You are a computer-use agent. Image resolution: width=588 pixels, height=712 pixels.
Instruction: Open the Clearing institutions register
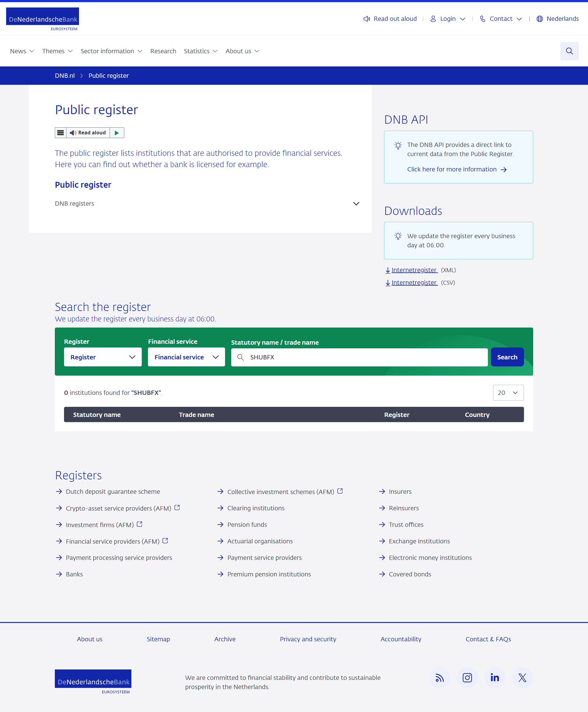click(256, 508)
